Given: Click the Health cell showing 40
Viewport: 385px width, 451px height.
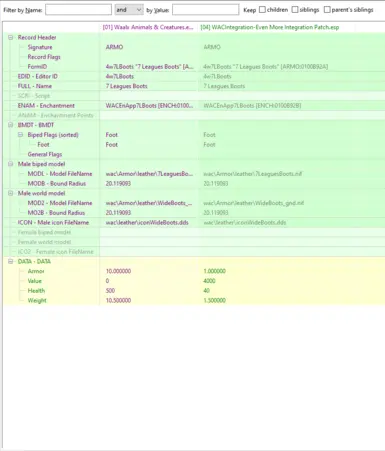Looking at the screenshot, I should 207,291.
